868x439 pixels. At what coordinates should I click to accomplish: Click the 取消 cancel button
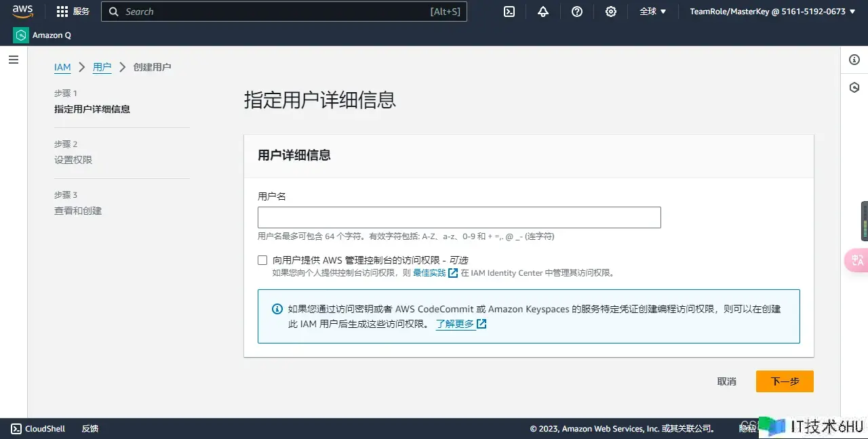[x=727, y=381]
